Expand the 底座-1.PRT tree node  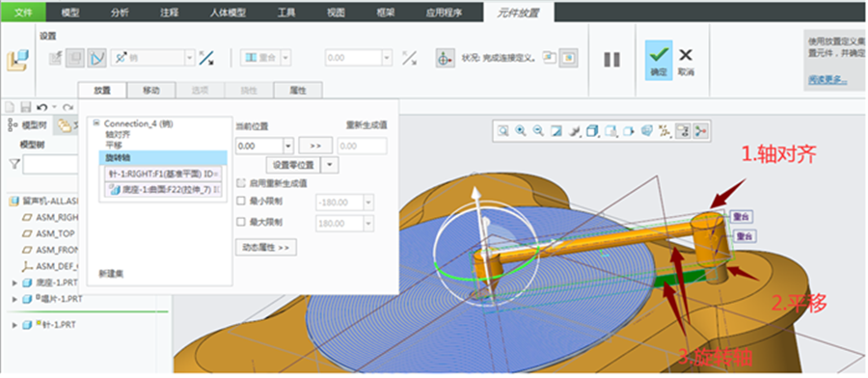click(14, 283)
